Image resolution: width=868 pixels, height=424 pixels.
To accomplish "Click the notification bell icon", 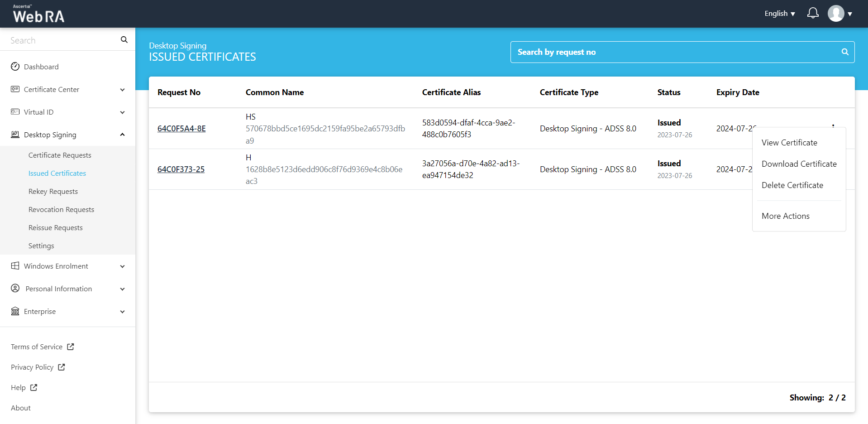I will tap(813, 13).
